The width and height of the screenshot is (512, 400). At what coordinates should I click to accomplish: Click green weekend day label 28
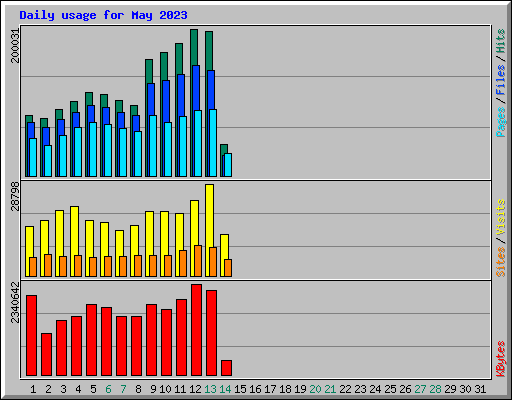[435, 389]
